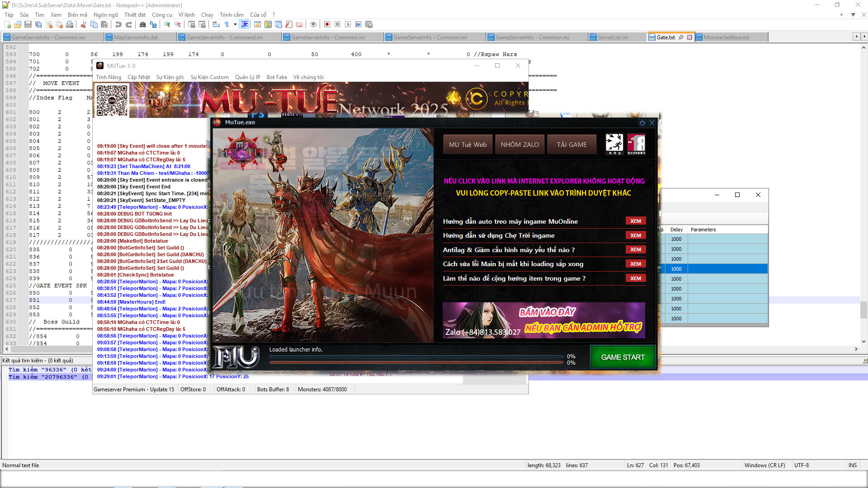Image resolution: width=868 pixels, height=488 pixels.
Task: Click the editor vertical scrollbar down arrow
Action: coord(864,342)
